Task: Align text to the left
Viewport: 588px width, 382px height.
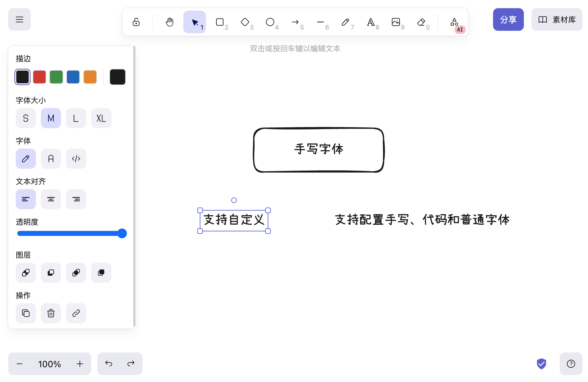Action: tap(26, 199)
